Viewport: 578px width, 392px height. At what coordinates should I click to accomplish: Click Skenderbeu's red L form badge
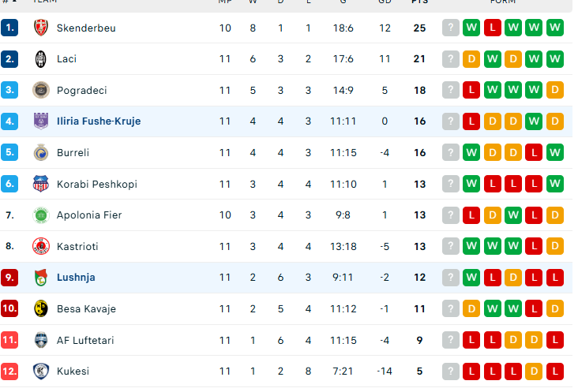pos(493,28)
